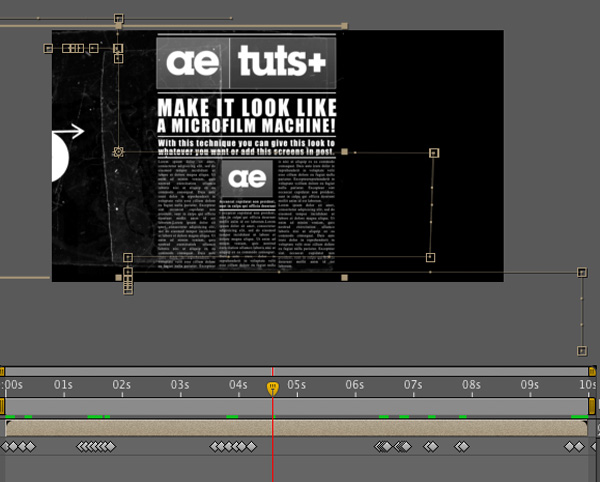This screenshot has width=600, height=482.
Task: Select lowest motion path keyframe outside composition
Action: pos(582,351)
